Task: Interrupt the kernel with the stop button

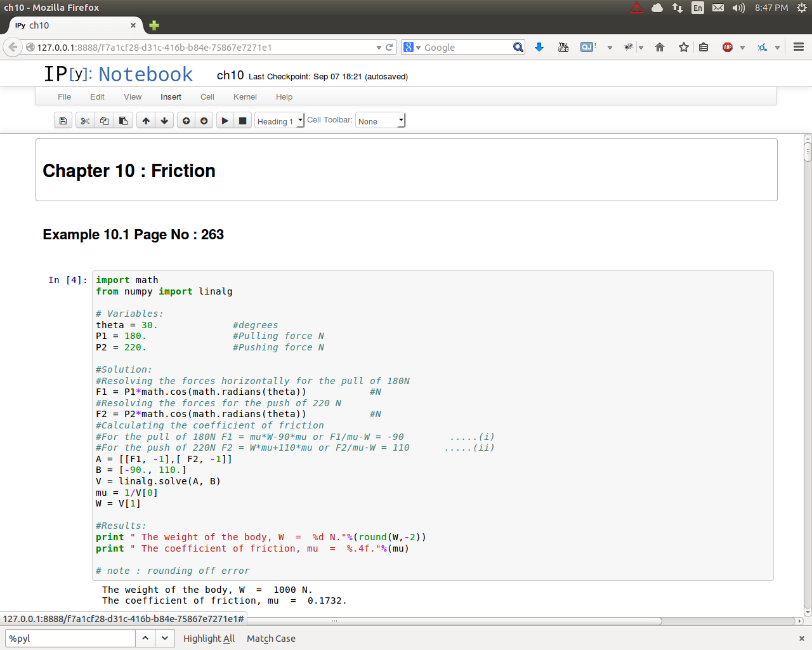Action: pyautogui.click(x=242, y=121)
